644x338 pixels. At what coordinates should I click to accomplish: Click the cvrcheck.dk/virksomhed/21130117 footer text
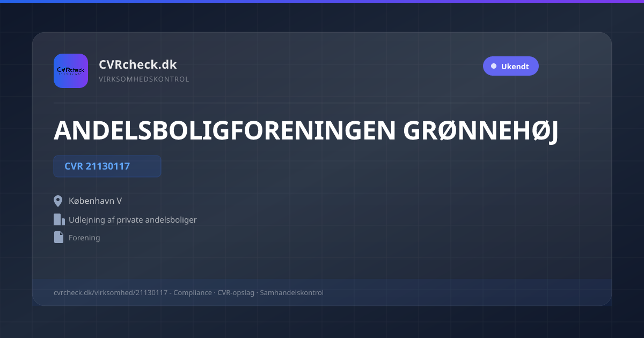pyautogui.click(x=111, y=293)
